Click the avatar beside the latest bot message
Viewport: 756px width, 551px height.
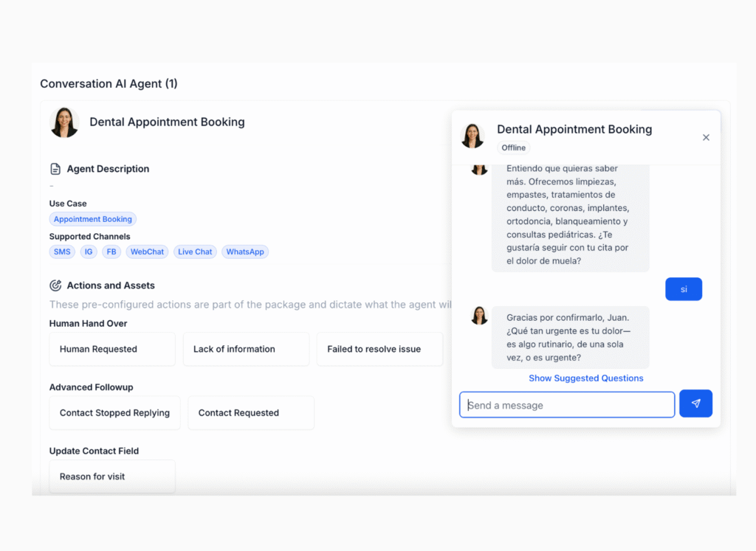[479, 316]
